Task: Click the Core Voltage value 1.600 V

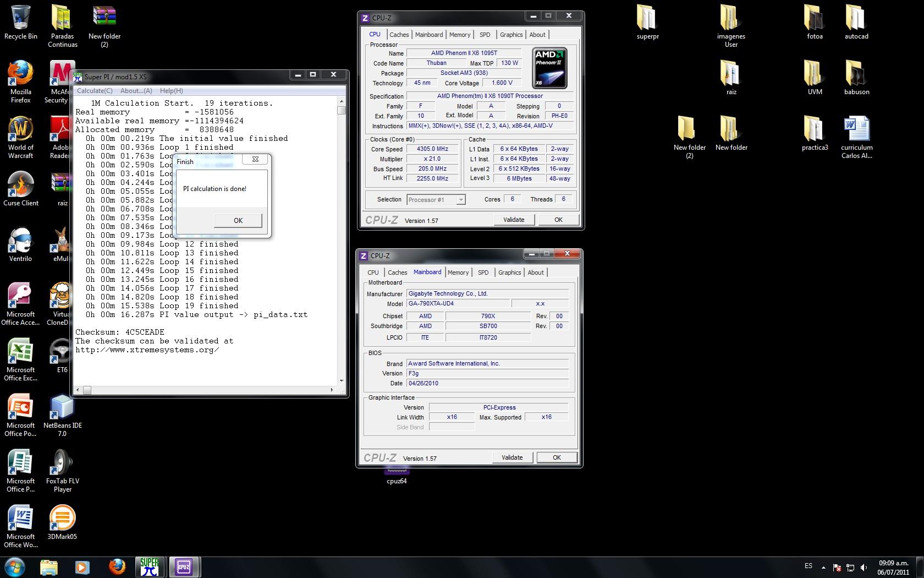Action: (x=502, y=83)
